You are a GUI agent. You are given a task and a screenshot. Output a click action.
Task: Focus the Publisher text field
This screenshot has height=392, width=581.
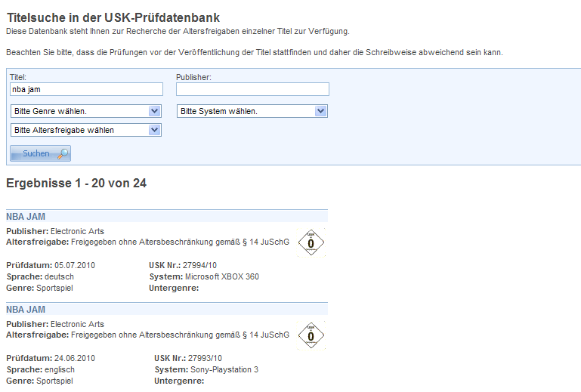(x=252, y=89)
